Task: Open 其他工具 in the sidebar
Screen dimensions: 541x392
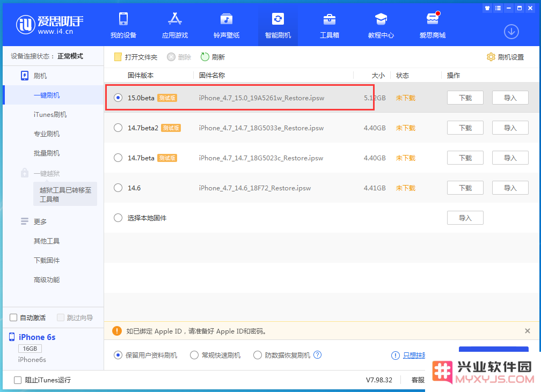Action: [47, 241]
